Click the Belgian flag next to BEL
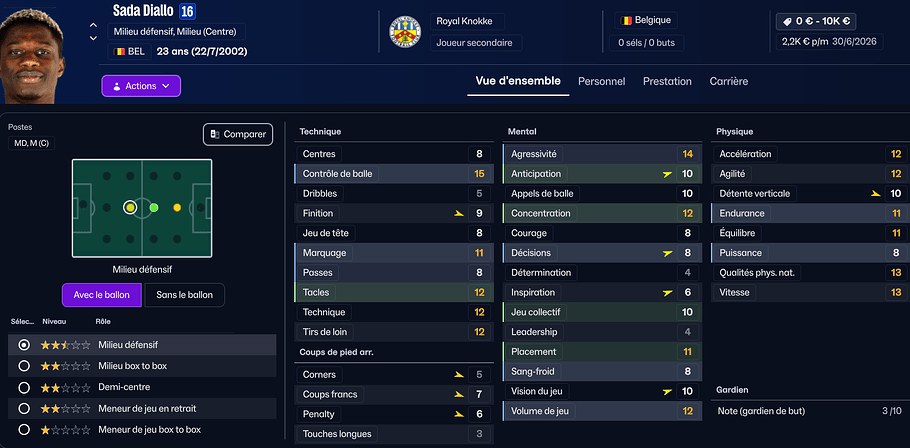 [x=120, y=51]
